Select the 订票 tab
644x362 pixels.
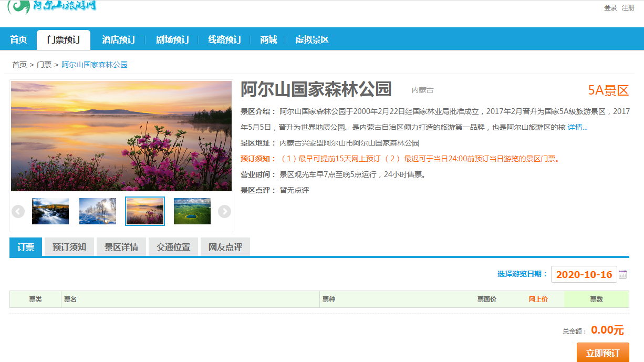(x=26, y=247)
